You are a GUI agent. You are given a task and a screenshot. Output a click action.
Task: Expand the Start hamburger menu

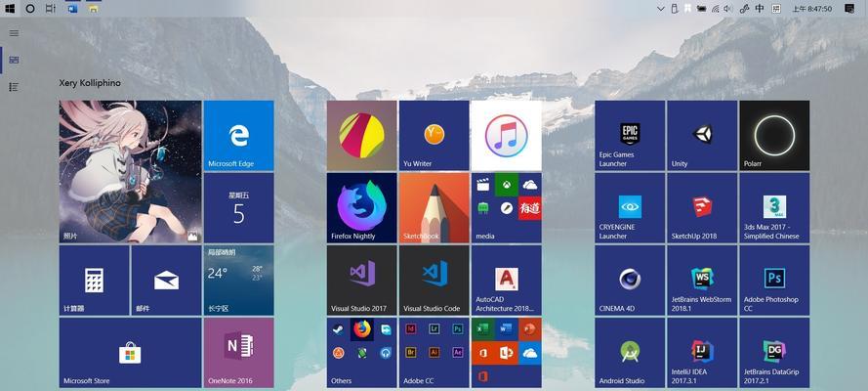tap(14, 33)
